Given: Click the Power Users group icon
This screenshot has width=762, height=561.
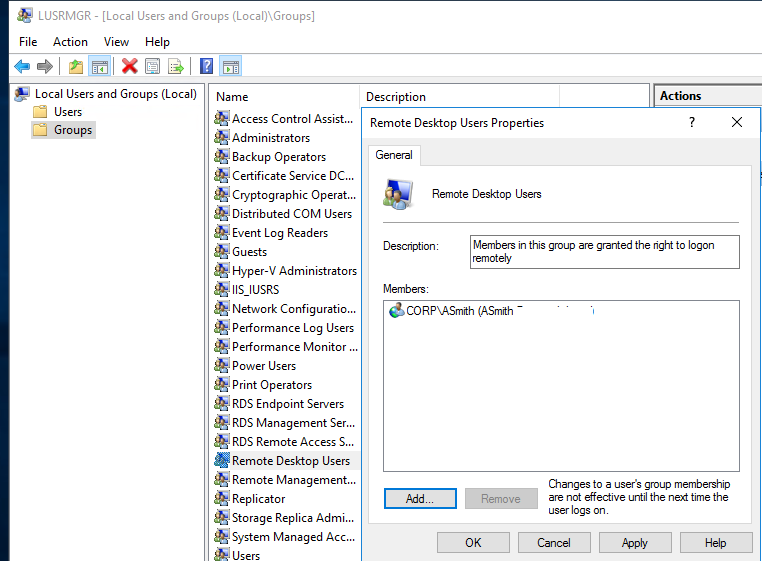Looking at the screenshot, I should (222, 366).
